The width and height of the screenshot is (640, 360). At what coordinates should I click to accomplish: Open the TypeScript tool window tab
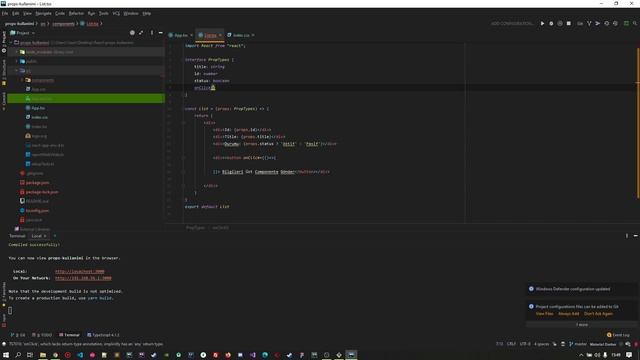click(103, 335)
